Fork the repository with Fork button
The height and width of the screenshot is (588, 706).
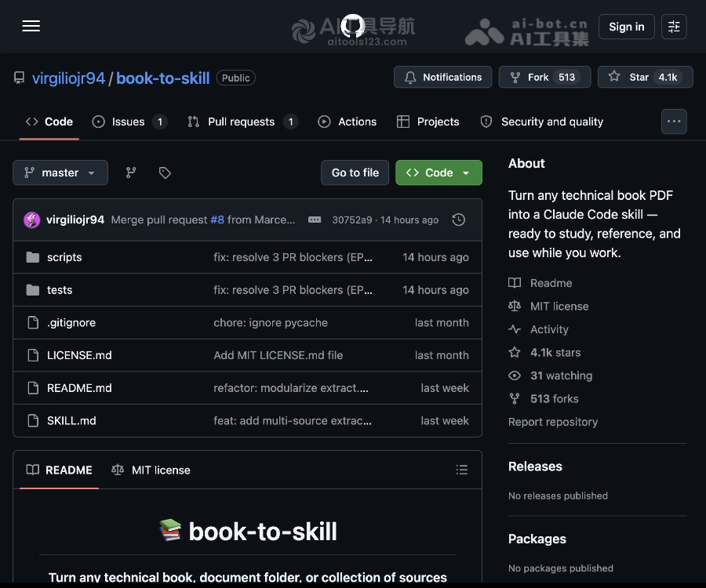tap(544, 77)
